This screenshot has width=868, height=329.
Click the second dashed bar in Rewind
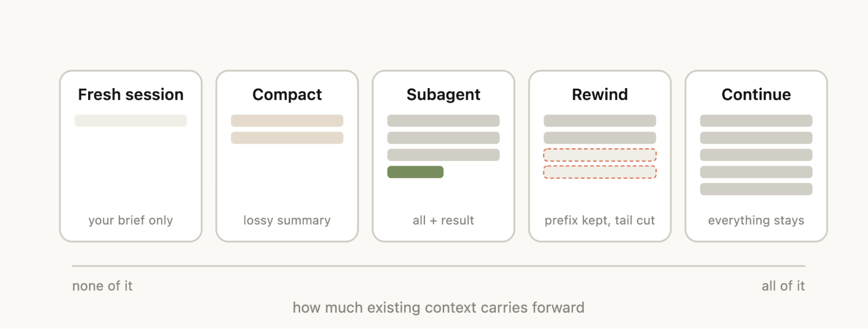coord(600,172)
